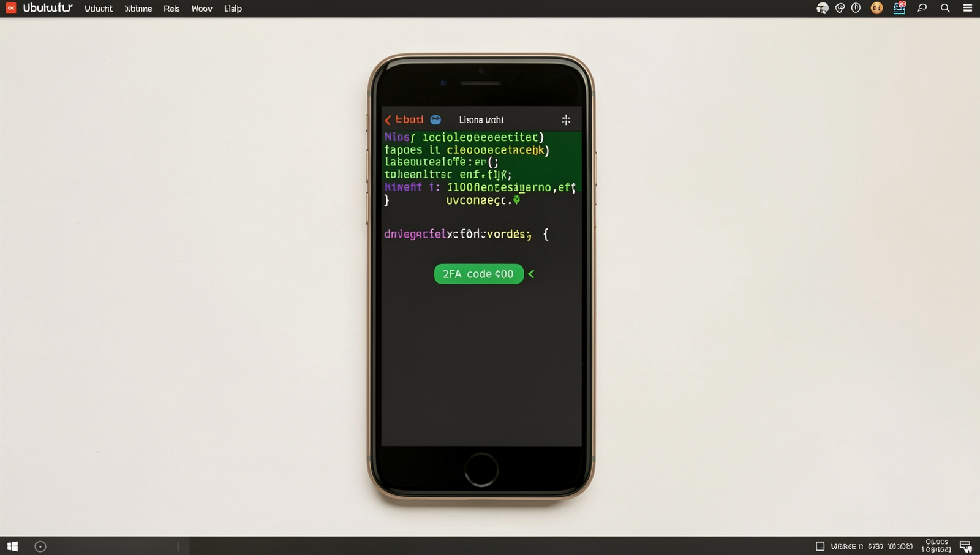Image resolution: width=980 pixels, height=555 pixels.
Task: Tap the green 2FA code button
Action: (479, 274)
